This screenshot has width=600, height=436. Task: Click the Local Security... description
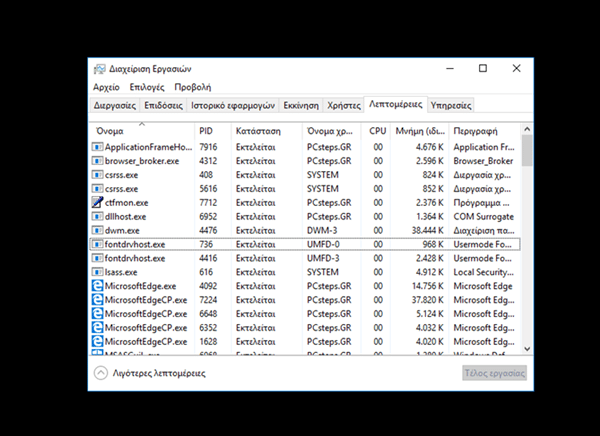coord(484,272)
